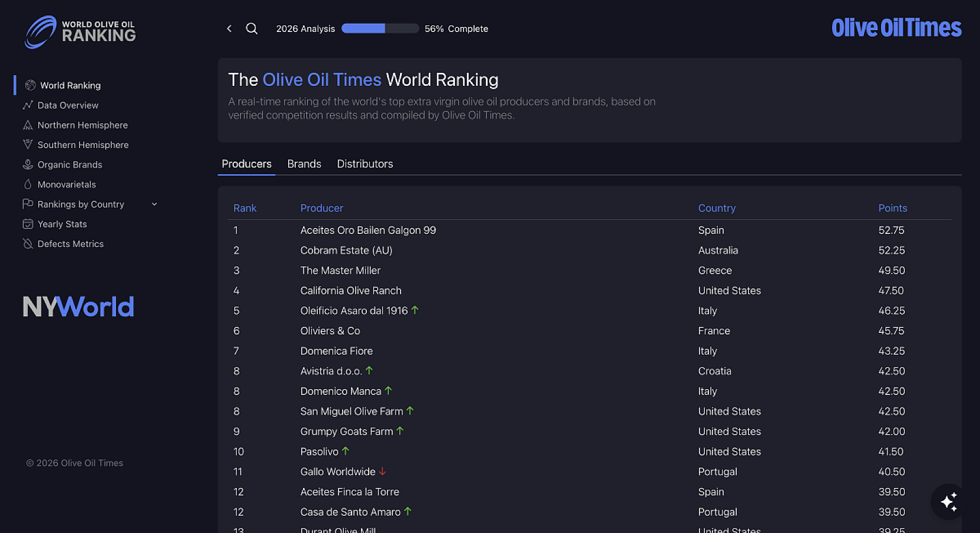This screenshot has width=980, height=533.
Task: Sort by the Points column header
Action: (892, 208)
